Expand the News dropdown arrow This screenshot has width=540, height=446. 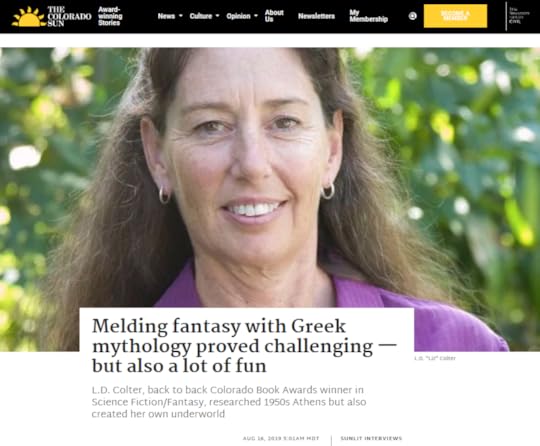tap(181, 16)
